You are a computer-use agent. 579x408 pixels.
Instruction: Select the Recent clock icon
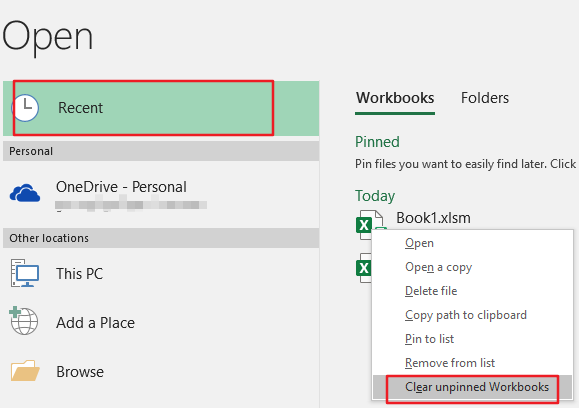click(25, 108)
